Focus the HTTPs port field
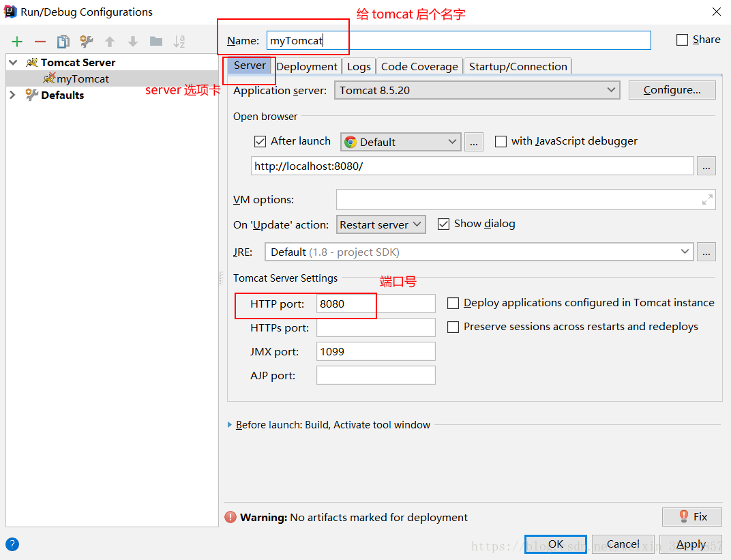 (376, 327)
